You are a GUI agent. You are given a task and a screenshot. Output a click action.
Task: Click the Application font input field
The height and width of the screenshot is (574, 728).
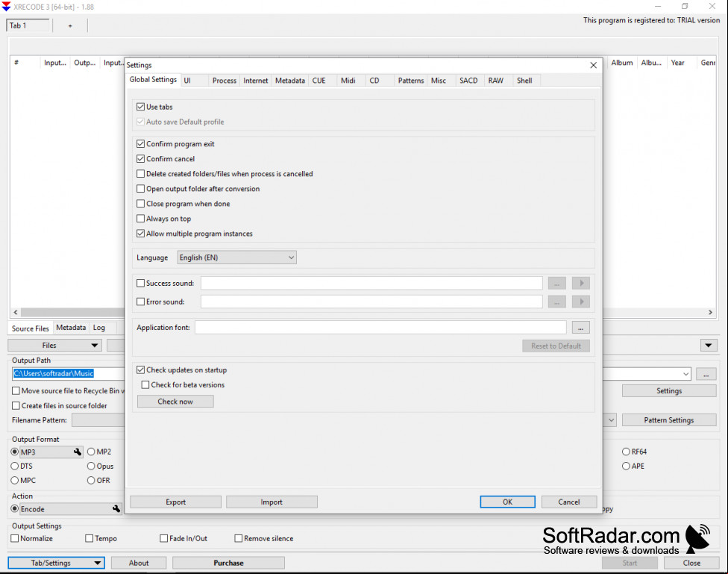(x=380, y=328)
